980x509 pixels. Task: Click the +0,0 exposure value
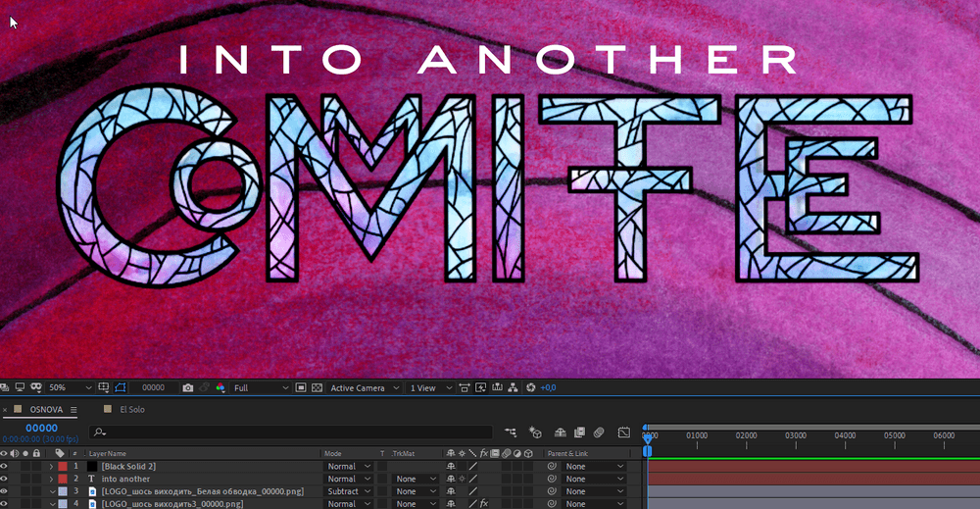[x=548, y=387]
